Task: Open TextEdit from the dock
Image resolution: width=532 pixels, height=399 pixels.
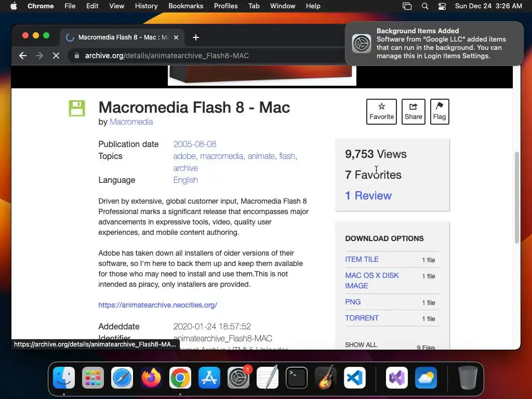Action: [x=268, y=378]
